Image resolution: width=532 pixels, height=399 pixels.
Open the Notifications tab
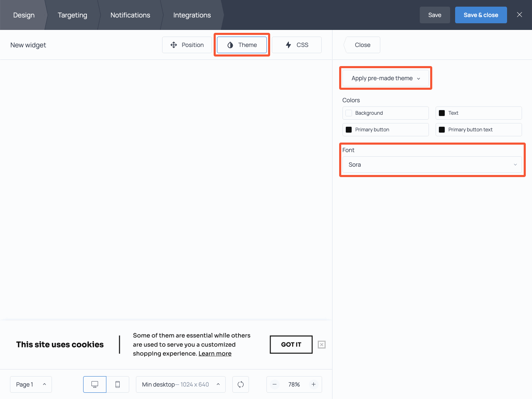click(x=130, y=15)
